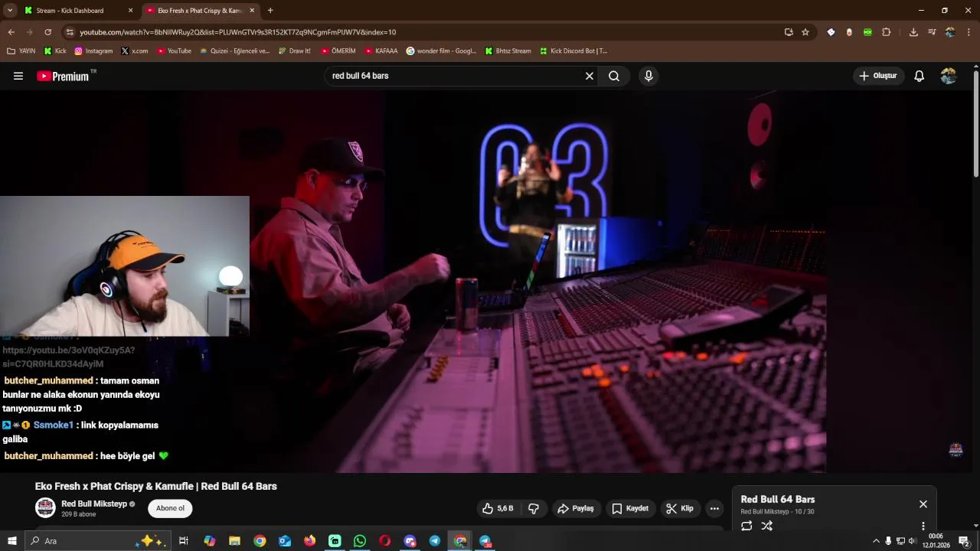Open the YouTube account avatar menu

[x=949, y=76]
